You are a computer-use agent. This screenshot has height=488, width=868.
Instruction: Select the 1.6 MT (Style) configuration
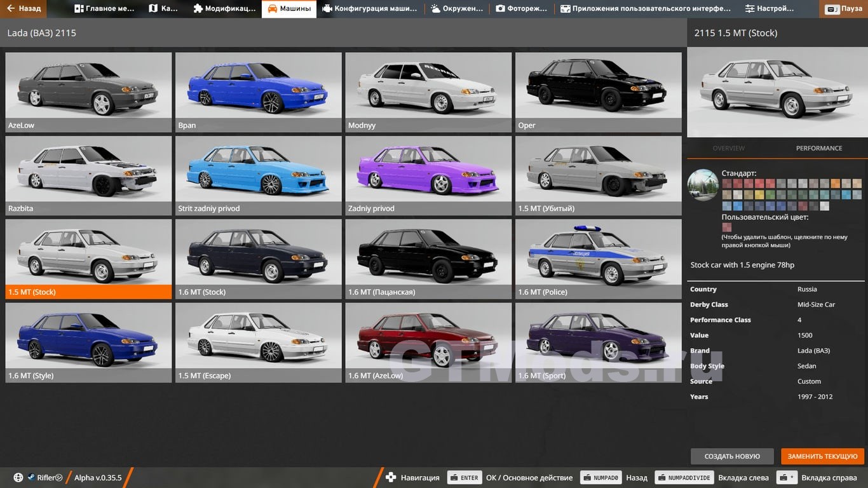tap(88, 342)
